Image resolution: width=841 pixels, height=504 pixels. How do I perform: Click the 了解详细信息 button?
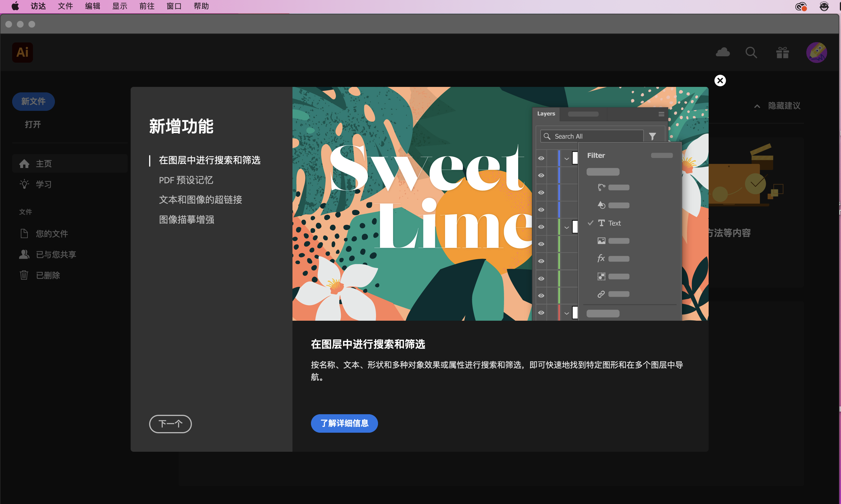[344, 423]
